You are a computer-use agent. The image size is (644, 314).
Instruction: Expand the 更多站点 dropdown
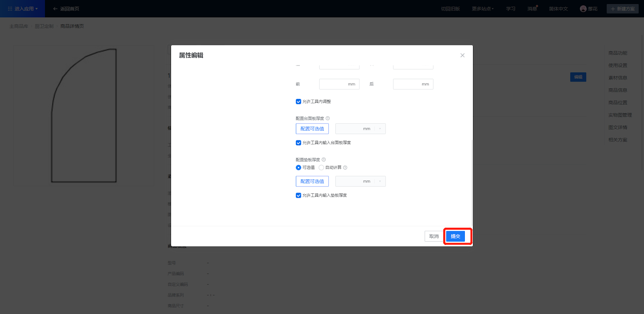click(483, 9)
